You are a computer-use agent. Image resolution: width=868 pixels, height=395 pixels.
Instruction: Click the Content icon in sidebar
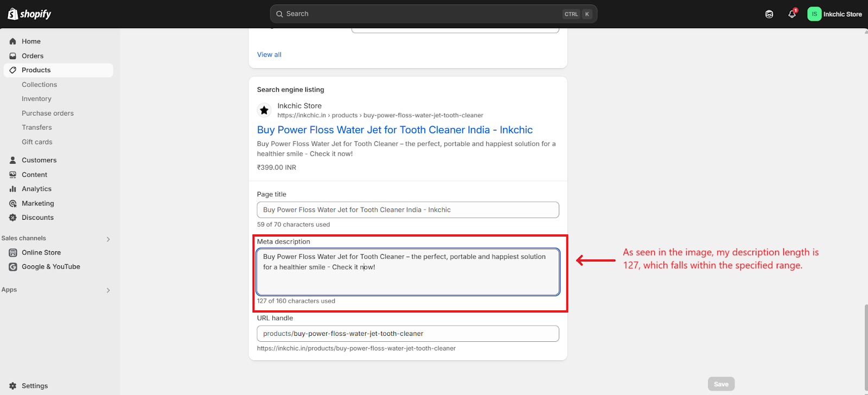pyautogui.click(x=12, y=175)
